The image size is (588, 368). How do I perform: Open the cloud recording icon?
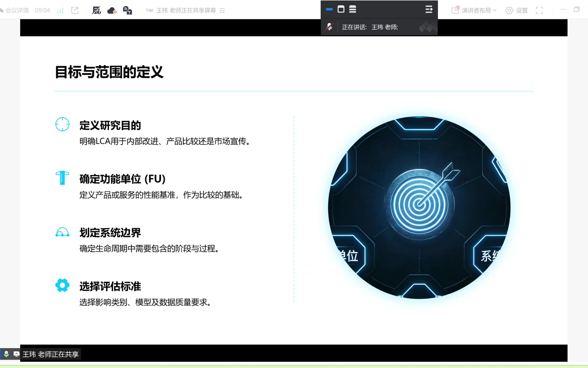[112, 11]
